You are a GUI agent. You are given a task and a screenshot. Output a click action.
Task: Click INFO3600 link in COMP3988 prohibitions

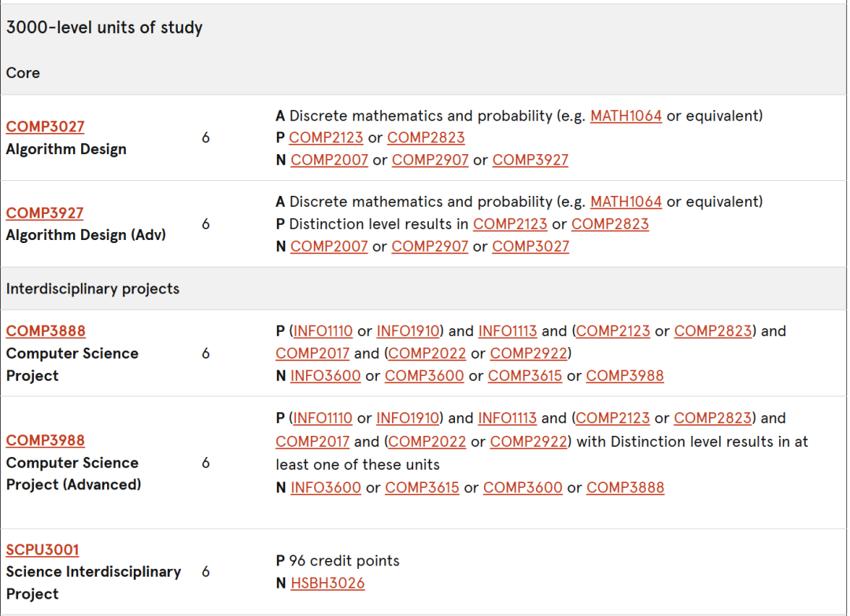pyautogui.click(x=325, y=487)
